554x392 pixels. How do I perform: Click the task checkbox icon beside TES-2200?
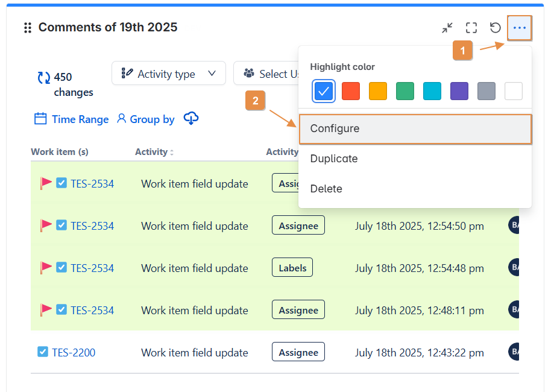[42, 352]
